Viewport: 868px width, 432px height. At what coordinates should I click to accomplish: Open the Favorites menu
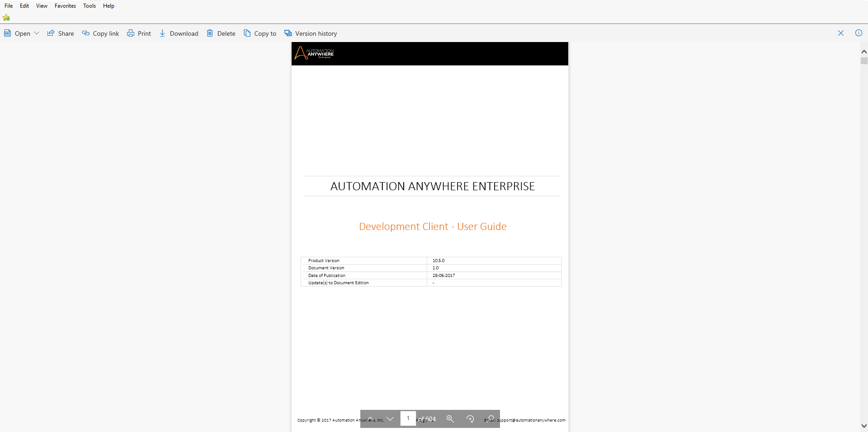coord(65,6)
